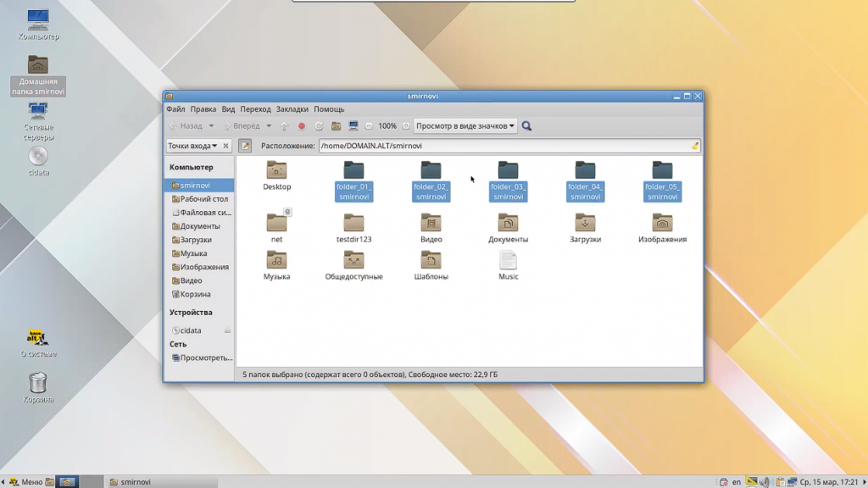Open the Переход menu
The width and height of the screenshot is (868, 488).
(255, 109)
